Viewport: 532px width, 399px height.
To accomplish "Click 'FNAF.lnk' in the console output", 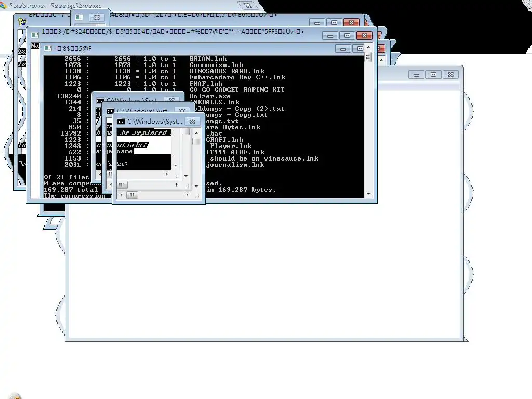I will point(206,84).
